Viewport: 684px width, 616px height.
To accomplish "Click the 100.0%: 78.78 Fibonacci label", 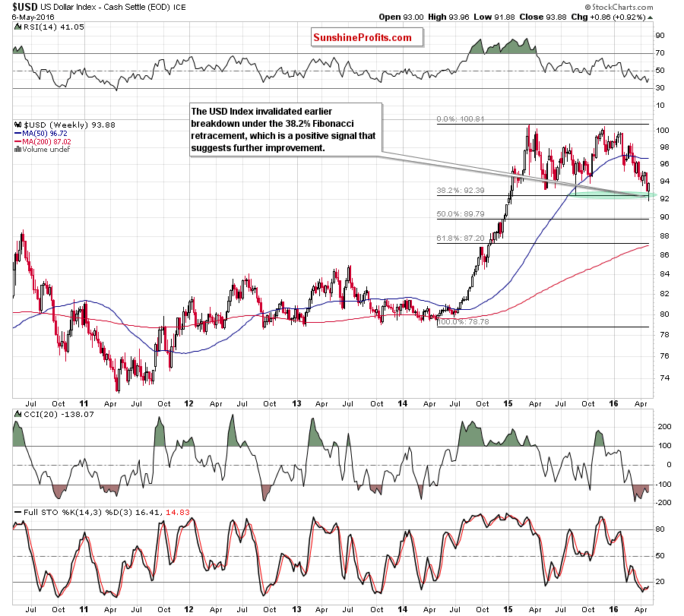I will click(x=463, y=322).
